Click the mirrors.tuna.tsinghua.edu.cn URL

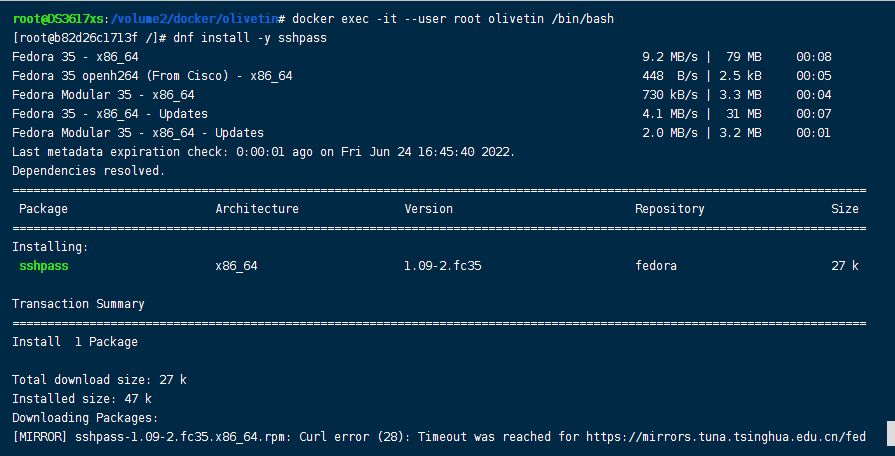pos(726,437)
